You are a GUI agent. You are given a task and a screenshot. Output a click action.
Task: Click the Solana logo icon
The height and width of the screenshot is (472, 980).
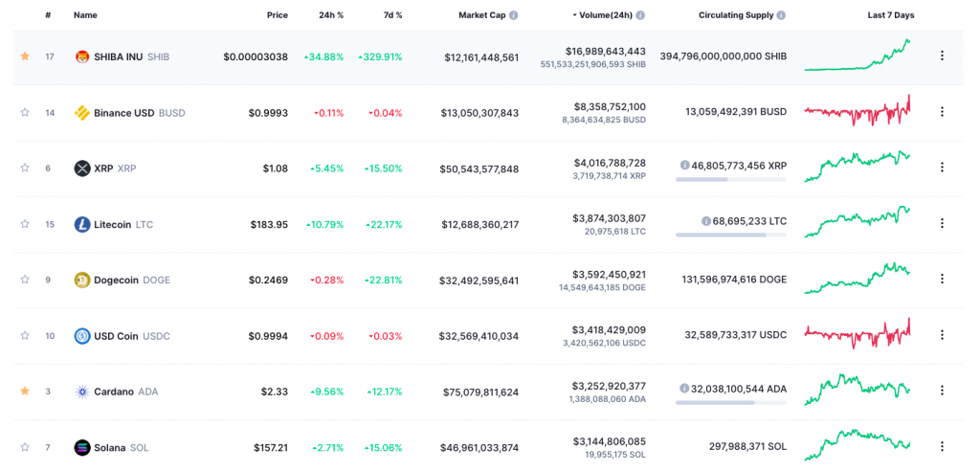82,448
